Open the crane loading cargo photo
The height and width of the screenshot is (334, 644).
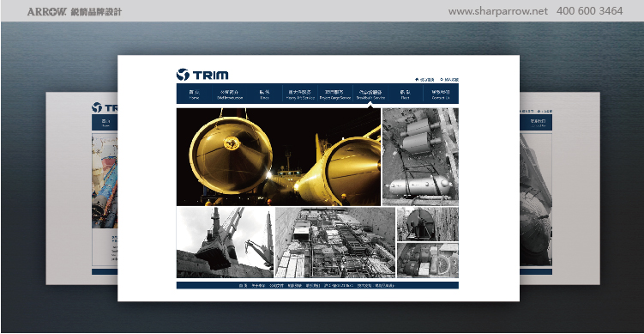225,243
